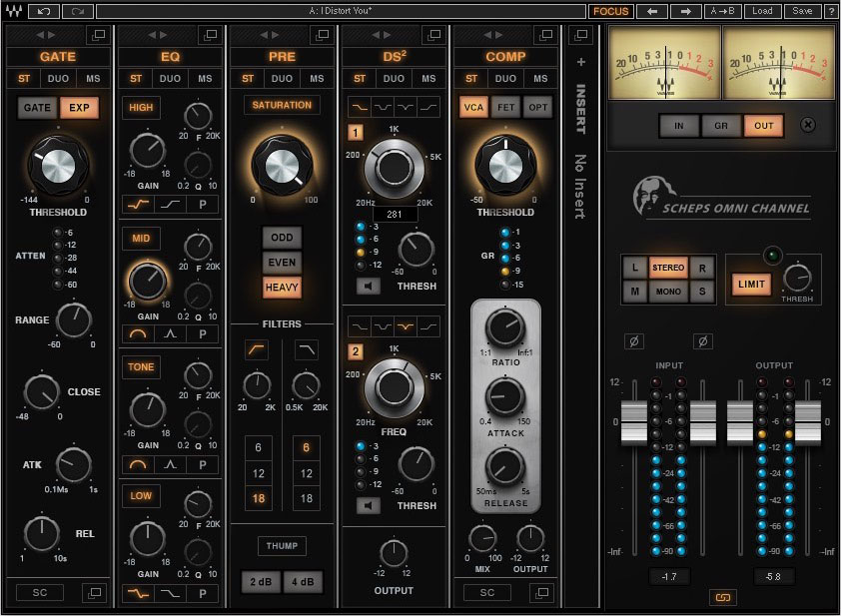Click DS2 band 1 frequency value 281
Image resolution: width=841 pixels, height=616 pixels.
click(395, 214)
